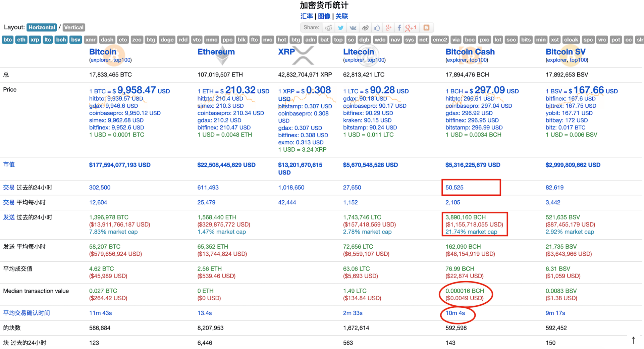Enable the xmr coin tag
Screen dimensions: 644x349
90,40
